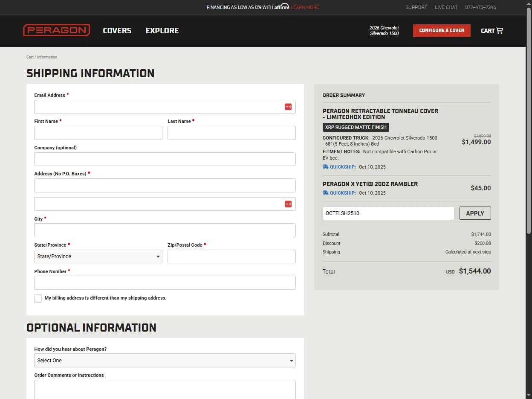Click Quickship truck icon for tonneau cover
This screenshot has height=399, width=532.
[x=326, y=167]
